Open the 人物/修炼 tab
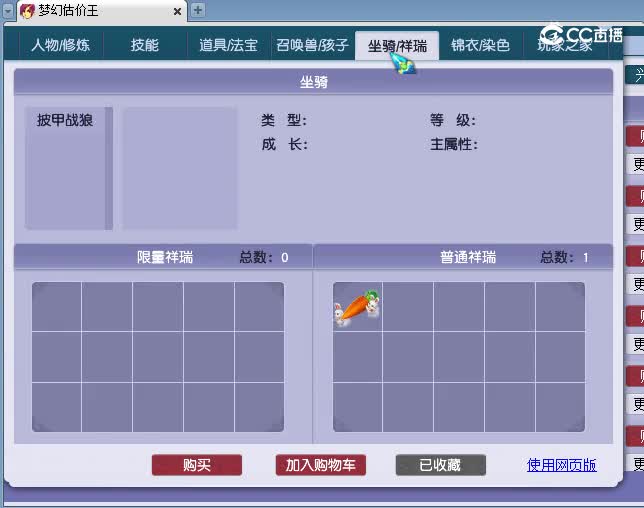The height and width of the screenshot is (508, 644). click(x=61, y=45)
